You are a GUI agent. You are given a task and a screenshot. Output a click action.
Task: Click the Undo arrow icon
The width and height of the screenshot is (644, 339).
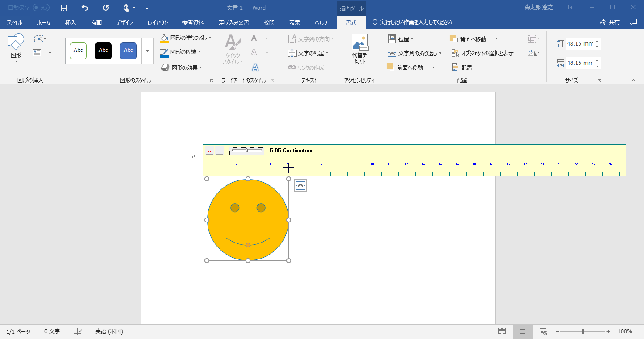pyautogui.click(x=85, y=7)
